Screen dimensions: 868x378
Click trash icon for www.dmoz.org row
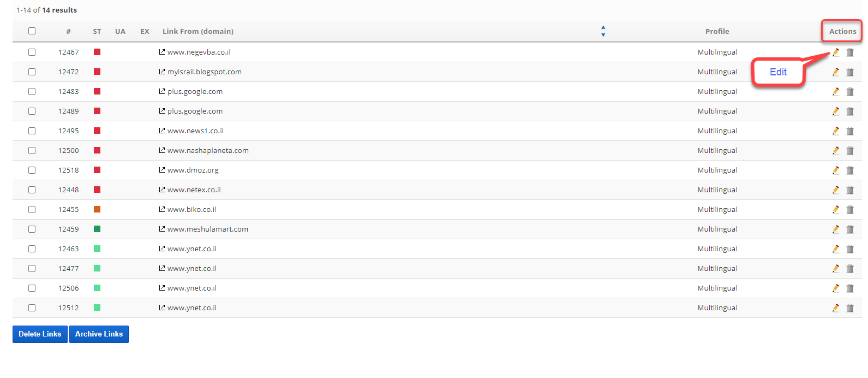[850, 170]
